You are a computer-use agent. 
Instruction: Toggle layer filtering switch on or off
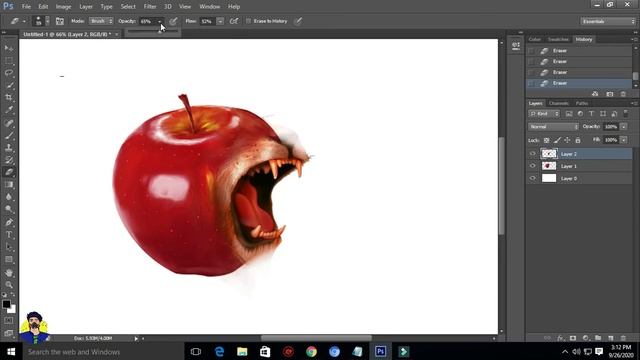tap(626, 114)
